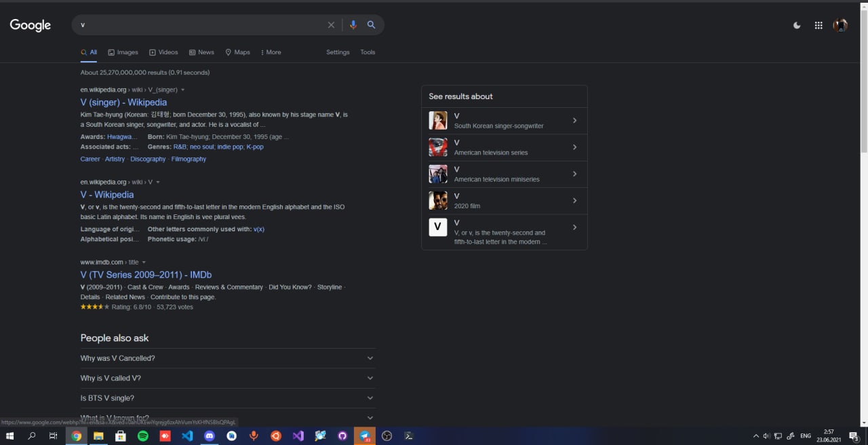Open Telegram from the taskbar
868x445 pixels.
365,436
